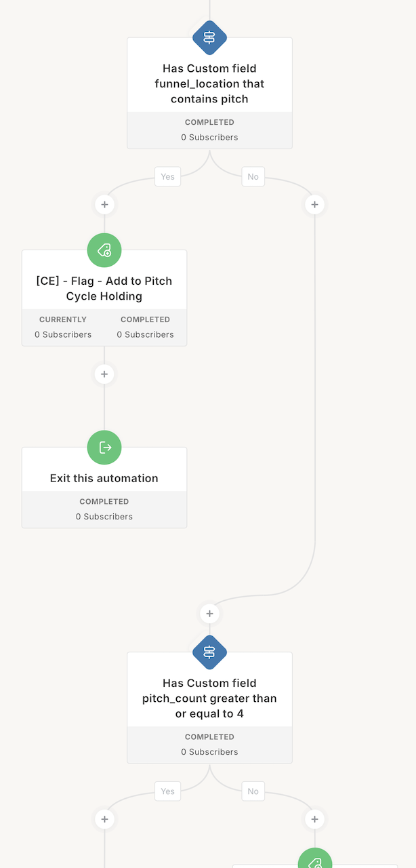Image resolution: width=416 pixels, height=868 pixels.
Task: Add step under funnel_location Yes branch
Action: pos(104,204)
